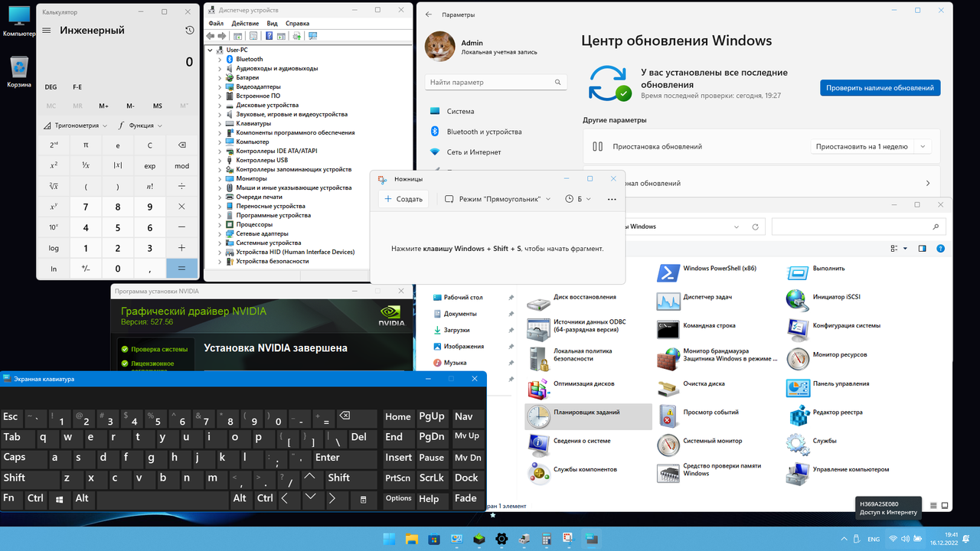
Task: Open Bluetooth и устройства settings category
Action: coord(484,132)
